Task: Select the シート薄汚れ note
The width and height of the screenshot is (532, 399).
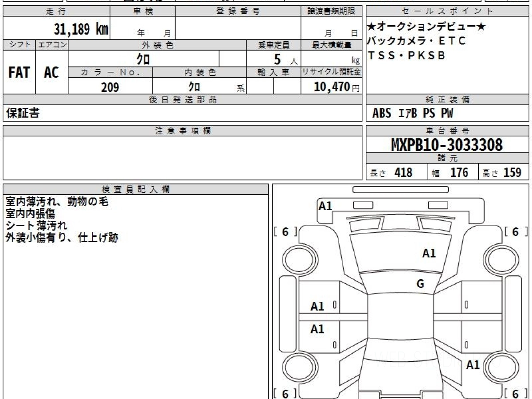Action: [x=36, y=225]
